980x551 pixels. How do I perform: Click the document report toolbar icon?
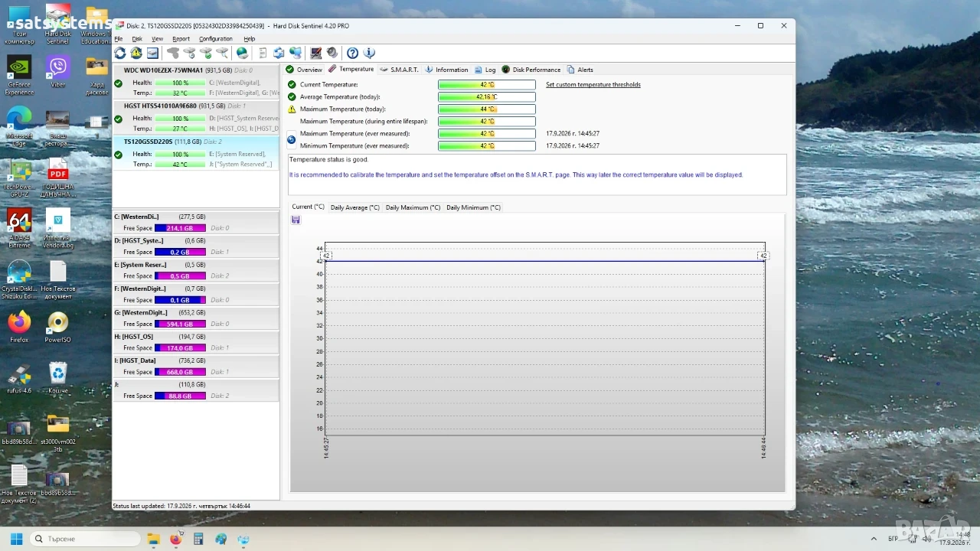click(263, 53)
